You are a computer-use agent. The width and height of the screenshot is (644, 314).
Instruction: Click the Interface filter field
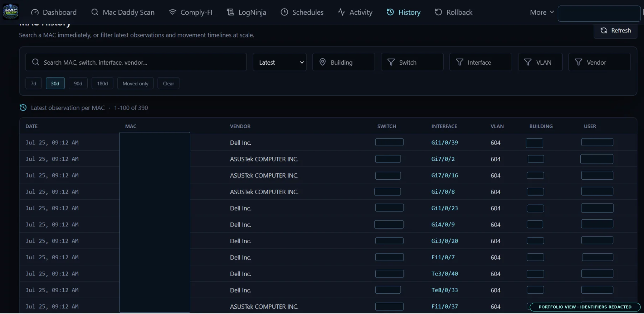coord(480,62)
